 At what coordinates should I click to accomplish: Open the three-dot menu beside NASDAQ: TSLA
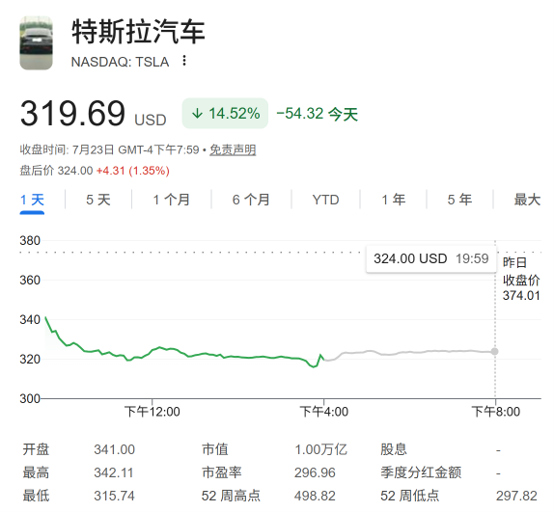point(184,61)
